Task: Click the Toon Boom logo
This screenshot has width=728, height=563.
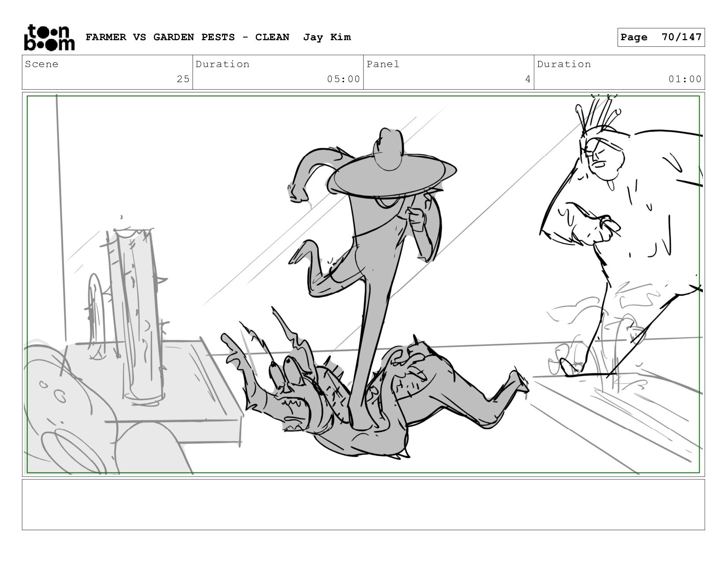Action: click(x=49, y=38)
